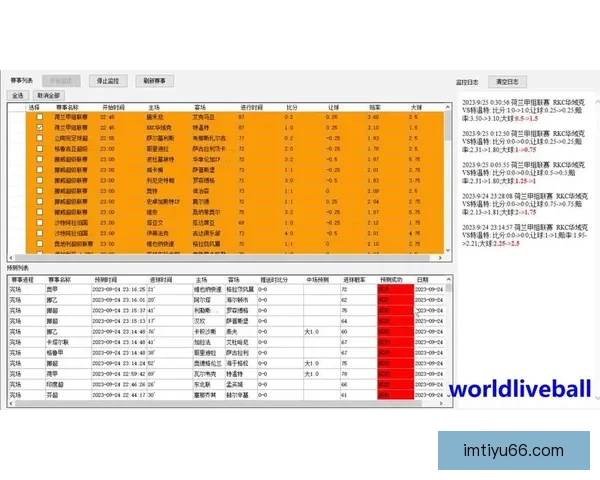This screenshot has width=600, height=480.
Task: Click the 取消全部 button
Action: [49, 95]
